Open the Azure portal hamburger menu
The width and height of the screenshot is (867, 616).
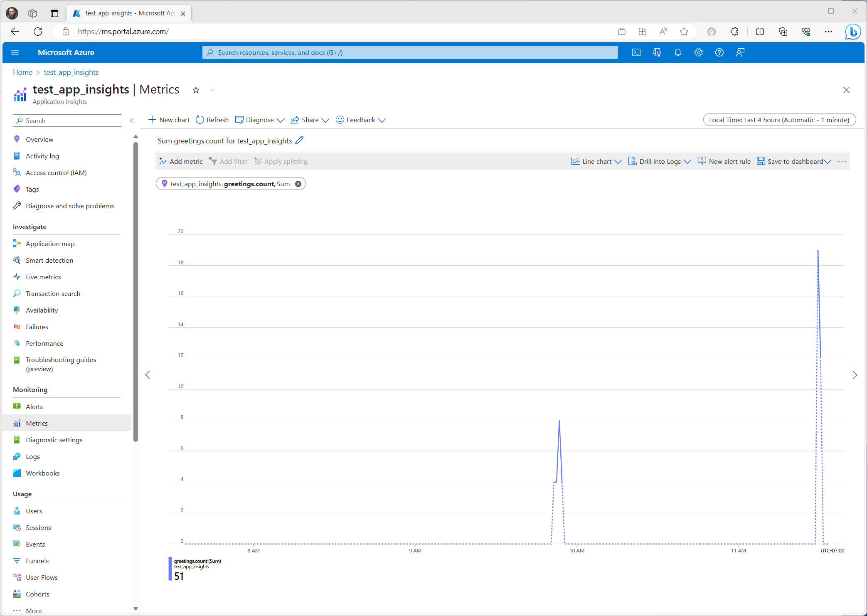[15, 52]
